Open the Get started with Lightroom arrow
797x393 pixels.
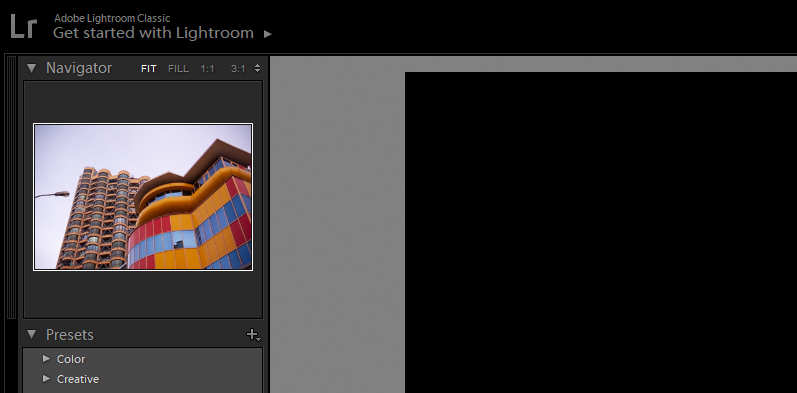[x=267, y=34]
